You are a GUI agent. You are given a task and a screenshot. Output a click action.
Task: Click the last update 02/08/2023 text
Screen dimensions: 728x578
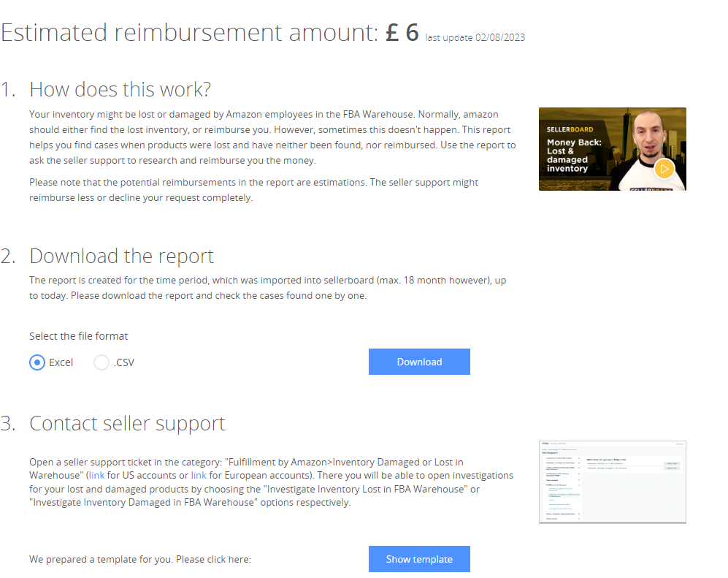475,38
